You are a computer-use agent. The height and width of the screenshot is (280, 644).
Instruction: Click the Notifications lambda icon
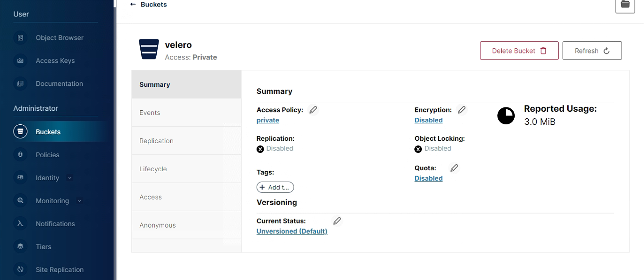click(x=20, y=224)
